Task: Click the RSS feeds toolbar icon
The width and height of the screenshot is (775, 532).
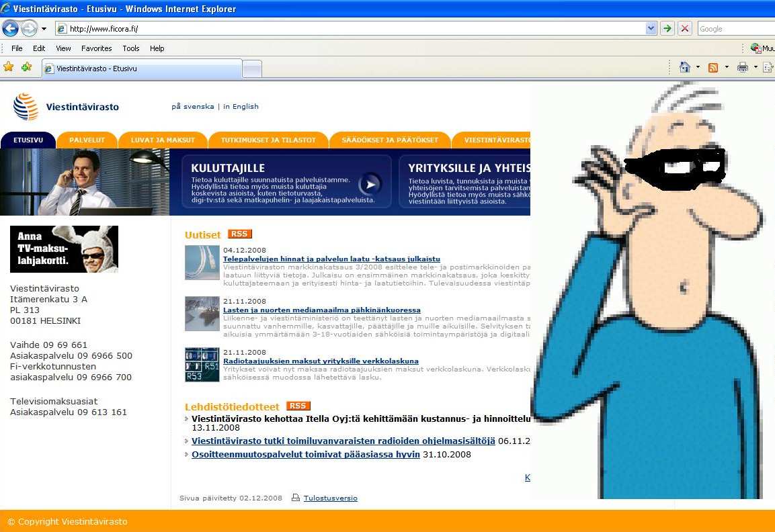Action: [713, 68]
